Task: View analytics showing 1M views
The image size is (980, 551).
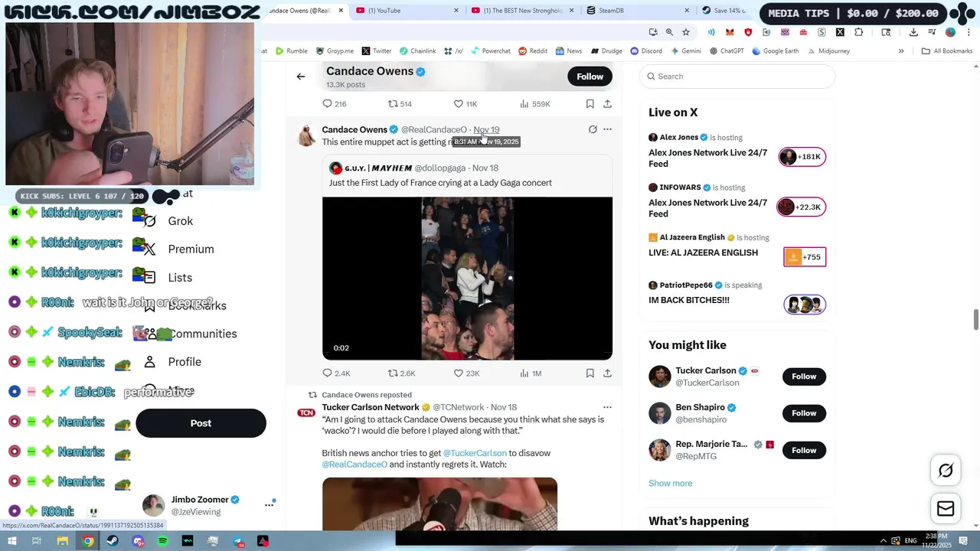Action: pos(531,373)
